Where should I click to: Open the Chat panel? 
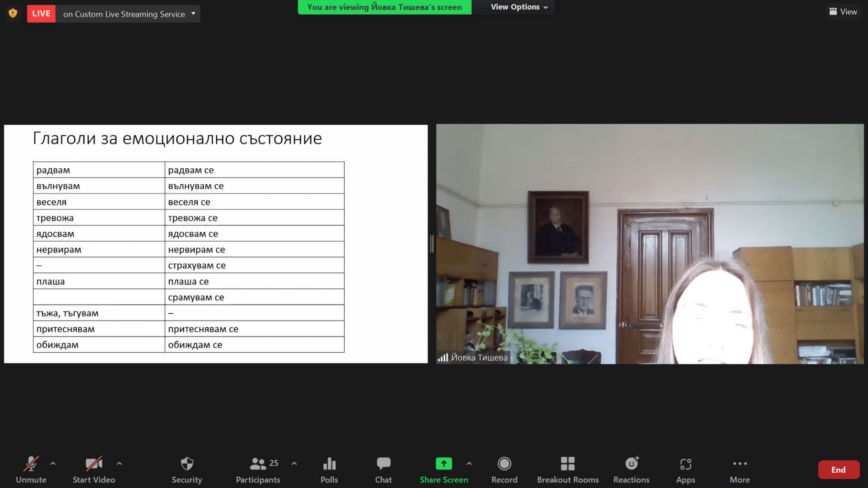pos(383,464)
